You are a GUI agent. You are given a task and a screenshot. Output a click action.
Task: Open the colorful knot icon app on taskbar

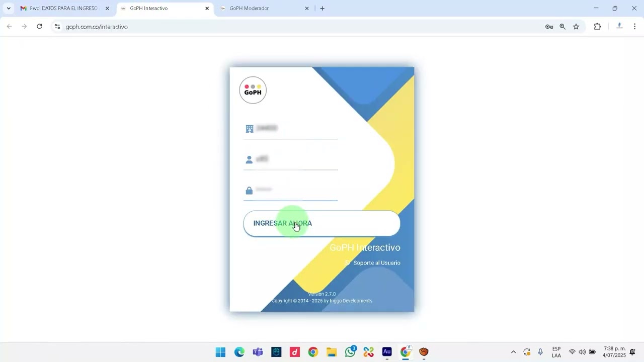click(x=369, y=352)
